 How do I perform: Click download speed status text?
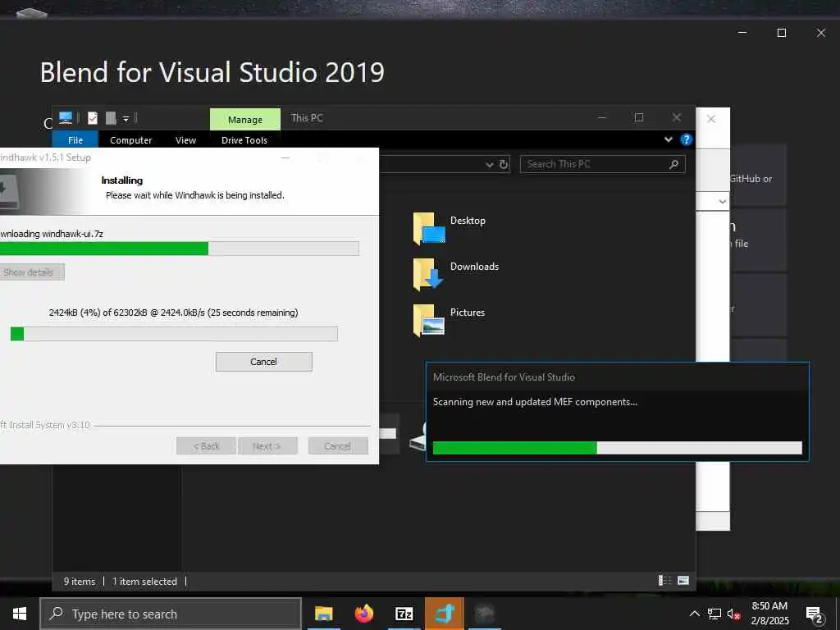pos(174,313)
